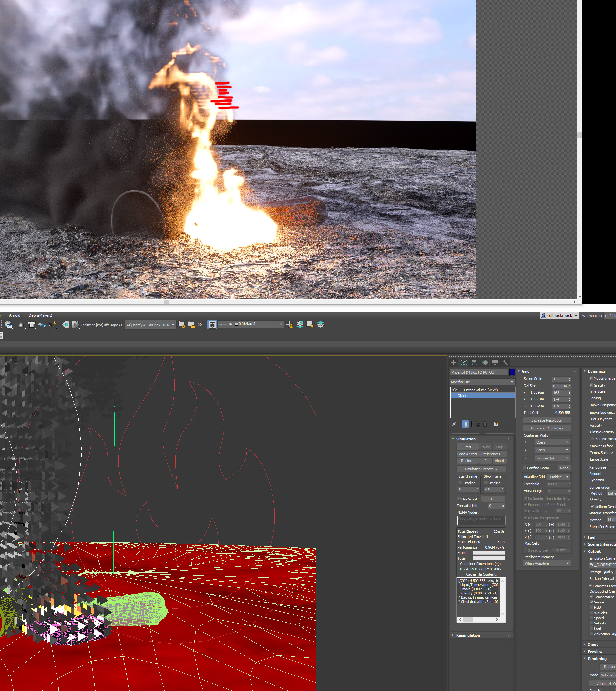Toggle Show End Result button
The width and height of the screenshot is (616, 691).
tap(465, 424)
